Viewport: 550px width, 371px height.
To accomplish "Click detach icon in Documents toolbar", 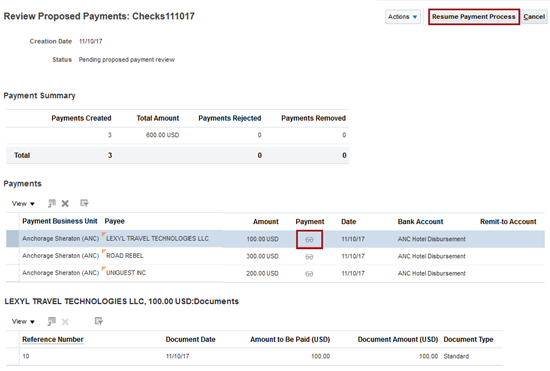I will click(99, 321).
